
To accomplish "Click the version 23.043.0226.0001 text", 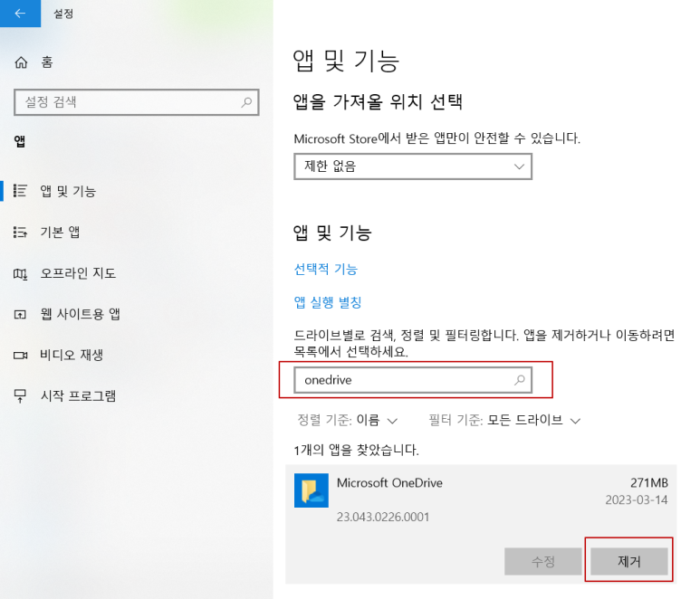I will (x=382, y=517).
